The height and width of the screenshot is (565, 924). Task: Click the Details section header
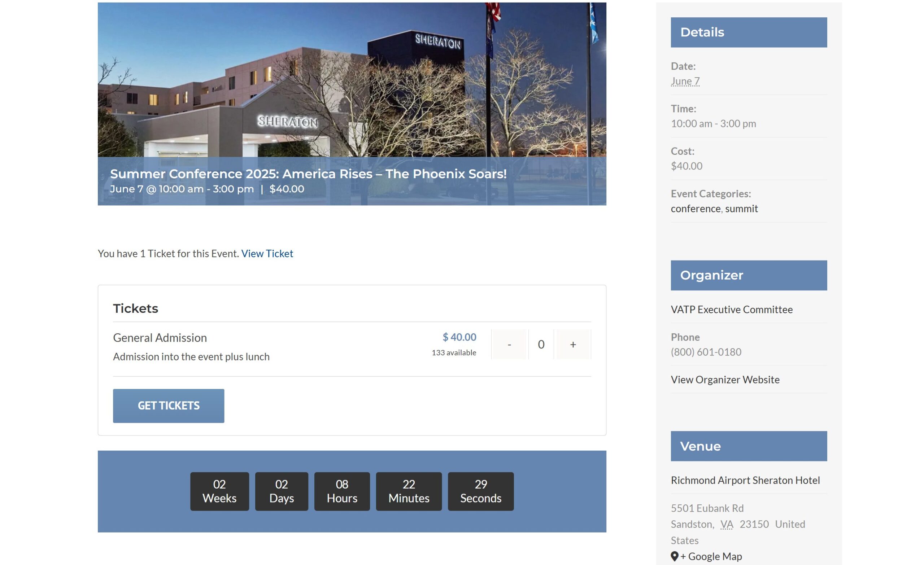point(749,32)
